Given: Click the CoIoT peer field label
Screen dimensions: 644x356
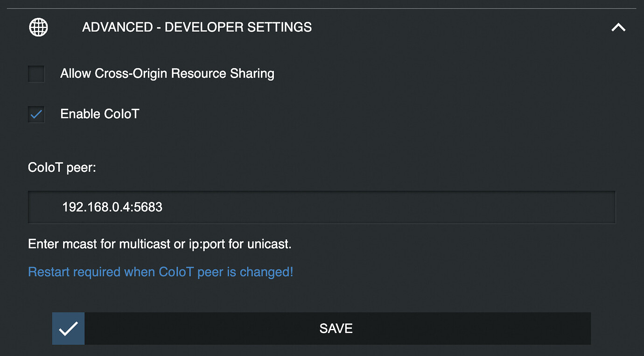Looking at the screenshot, I should point(62,168).
